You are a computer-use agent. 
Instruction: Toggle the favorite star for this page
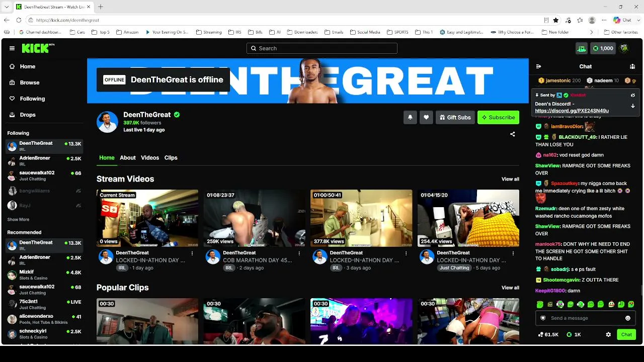pyautogui.click(x=556, y=20)
